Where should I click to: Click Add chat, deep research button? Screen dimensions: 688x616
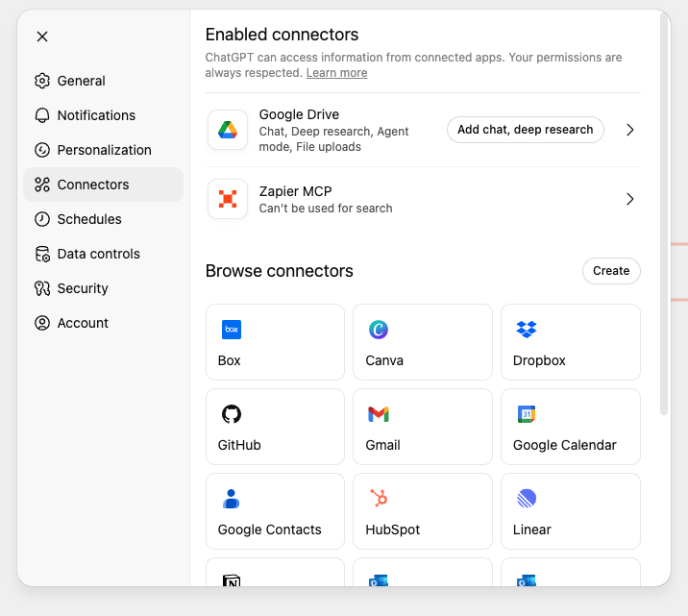tap(526, 130)
